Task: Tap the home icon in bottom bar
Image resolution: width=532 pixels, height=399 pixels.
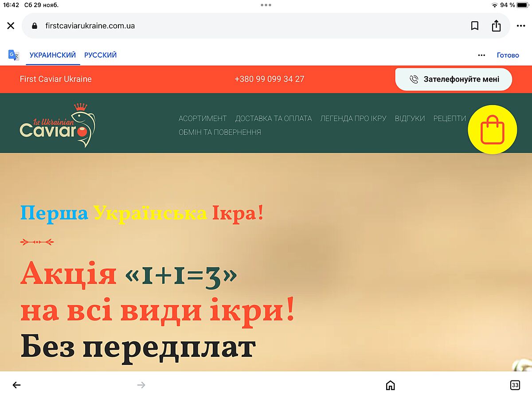Action: point(390,385)
